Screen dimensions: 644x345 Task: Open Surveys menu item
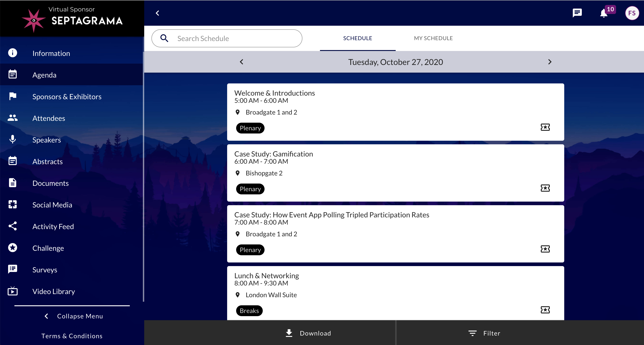[71, 269]
